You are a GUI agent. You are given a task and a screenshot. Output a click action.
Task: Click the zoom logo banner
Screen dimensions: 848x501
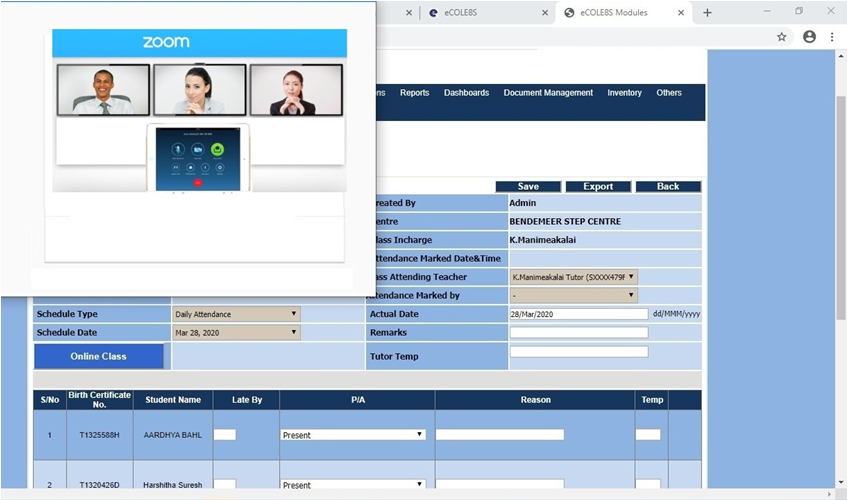200,42
